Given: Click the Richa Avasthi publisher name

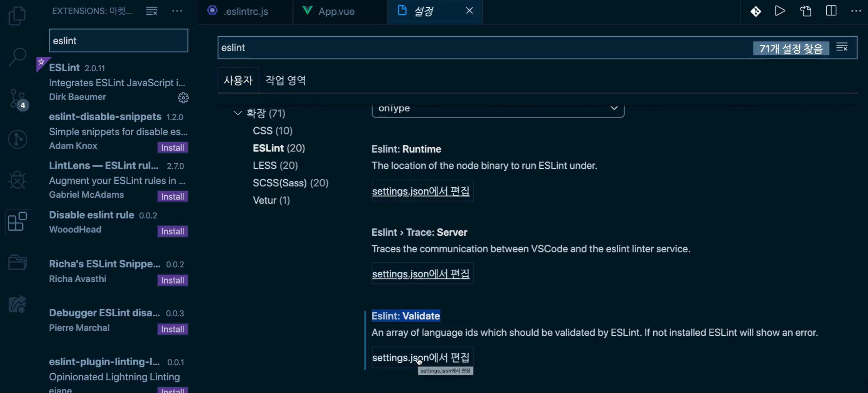Looking at the screenshot, I should pos(77,279).
